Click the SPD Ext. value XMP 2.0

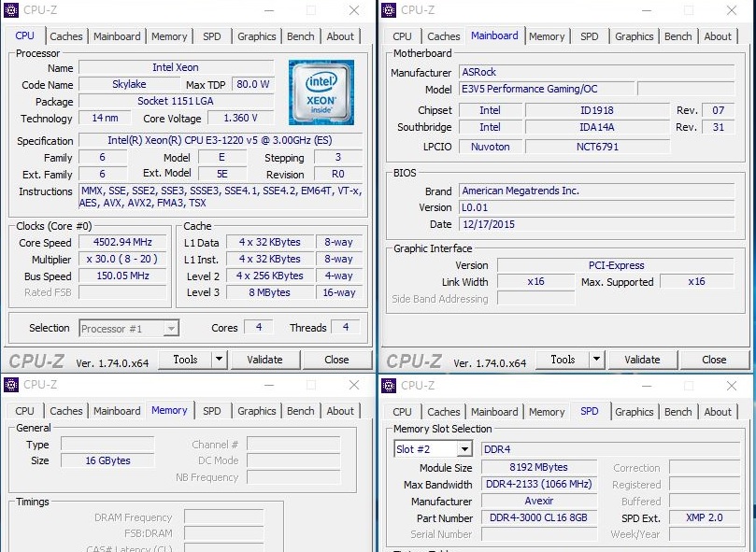[705, 517]
